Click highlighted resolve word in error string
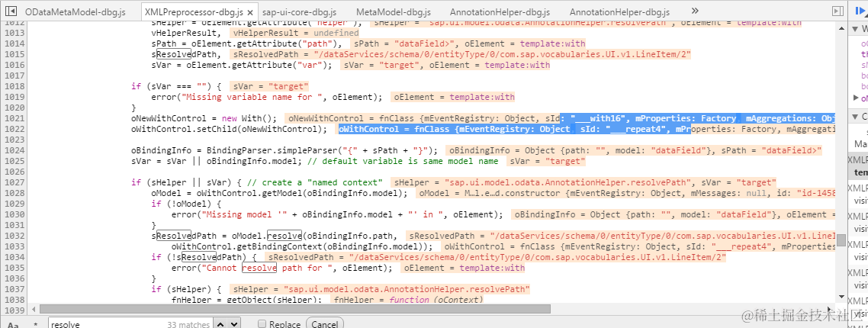868x328 pixels. click(259, 269)
